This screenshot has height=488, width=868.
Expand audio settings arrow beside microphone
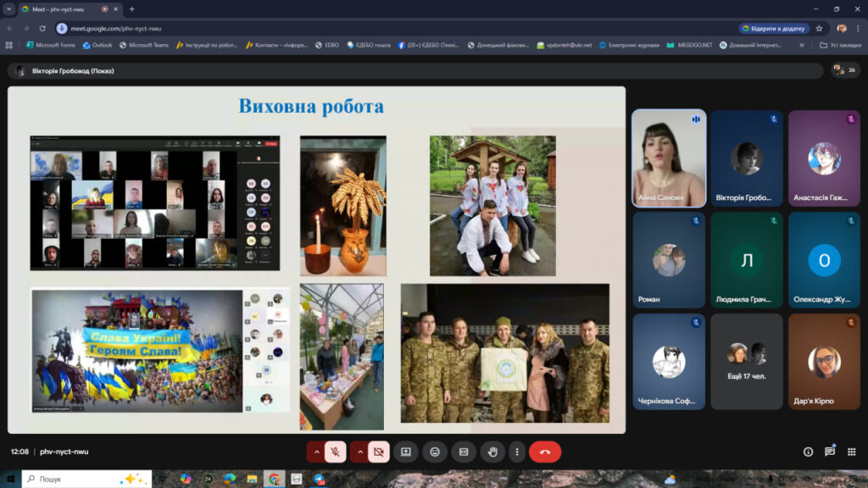point(316,452)
